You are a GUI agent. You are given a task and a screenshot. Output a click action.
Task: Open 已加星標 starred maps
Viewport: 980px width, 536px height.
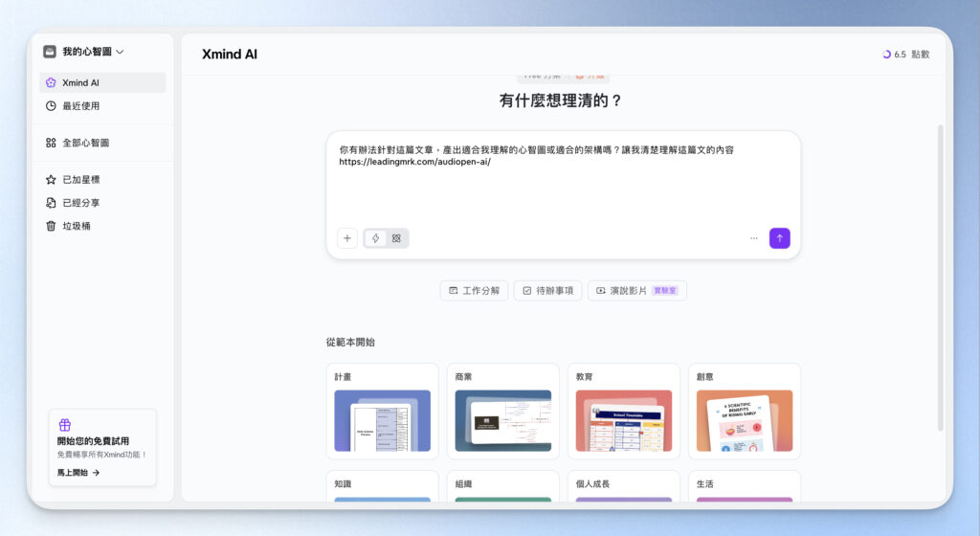tap(102, 180)
